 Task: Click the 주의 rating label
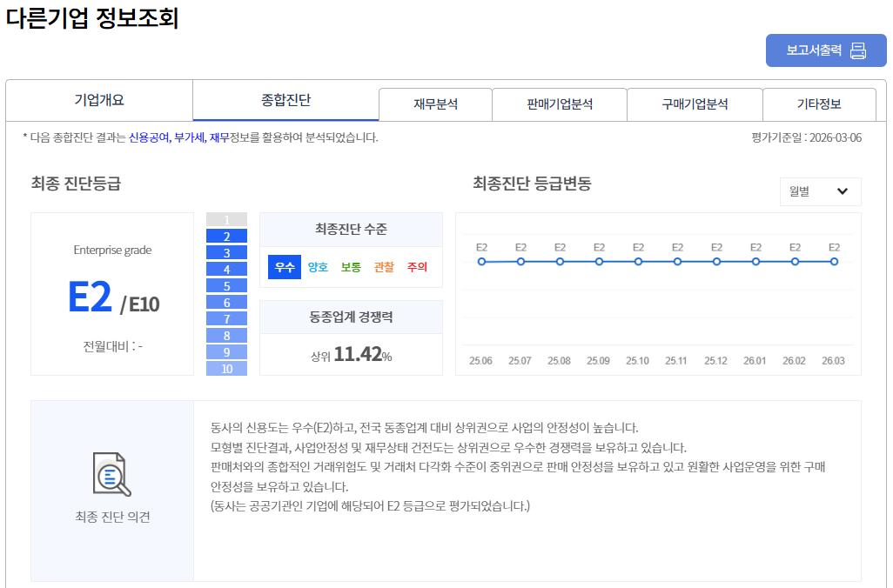coord(416,266)
